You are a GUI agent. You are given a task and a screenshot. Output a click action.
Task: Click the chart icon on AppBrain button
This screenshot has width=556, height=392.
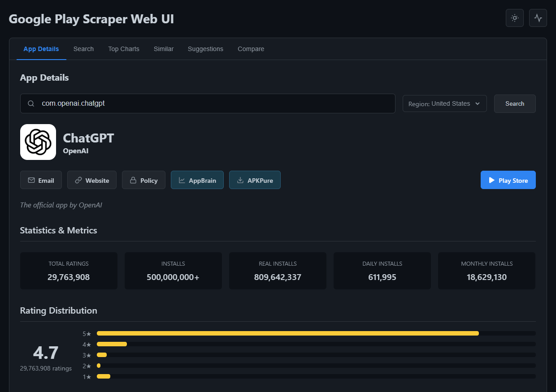(x=182, y=180)
